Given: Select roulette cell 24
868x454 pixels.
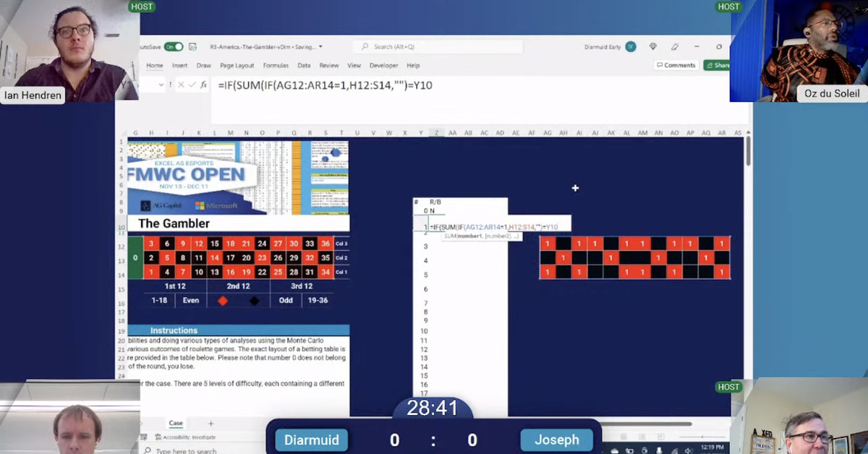Looking at the screenshot, I should pos(262,244).
